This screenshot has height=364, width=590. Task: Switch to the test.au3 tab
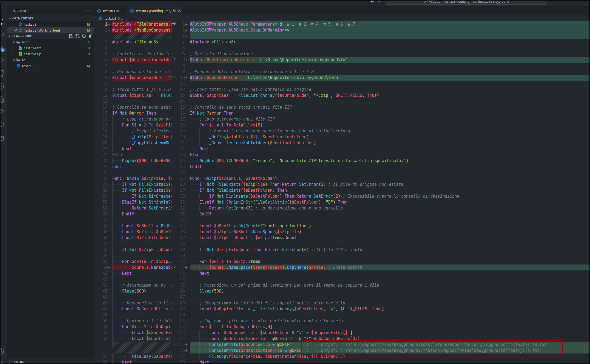(x=108, y=11)
